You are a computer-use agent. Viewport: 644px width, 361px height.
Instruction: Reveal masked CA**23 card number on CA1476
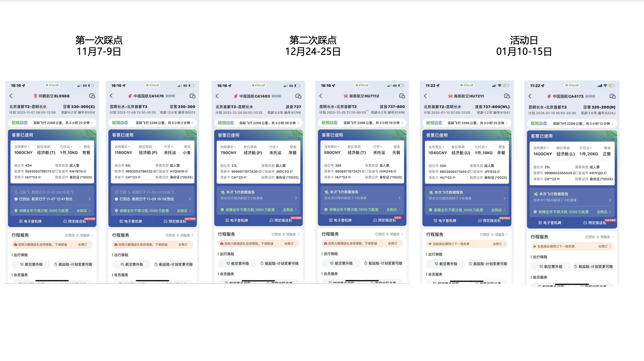139,177
